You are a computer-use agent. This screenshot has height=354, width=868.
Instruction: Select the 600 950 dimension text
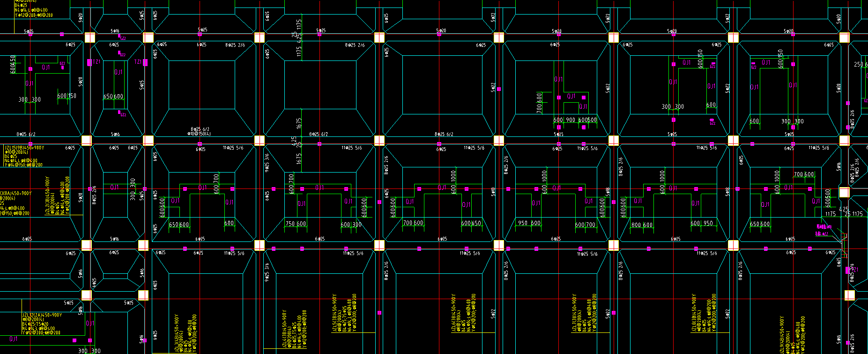coord(702,223)
